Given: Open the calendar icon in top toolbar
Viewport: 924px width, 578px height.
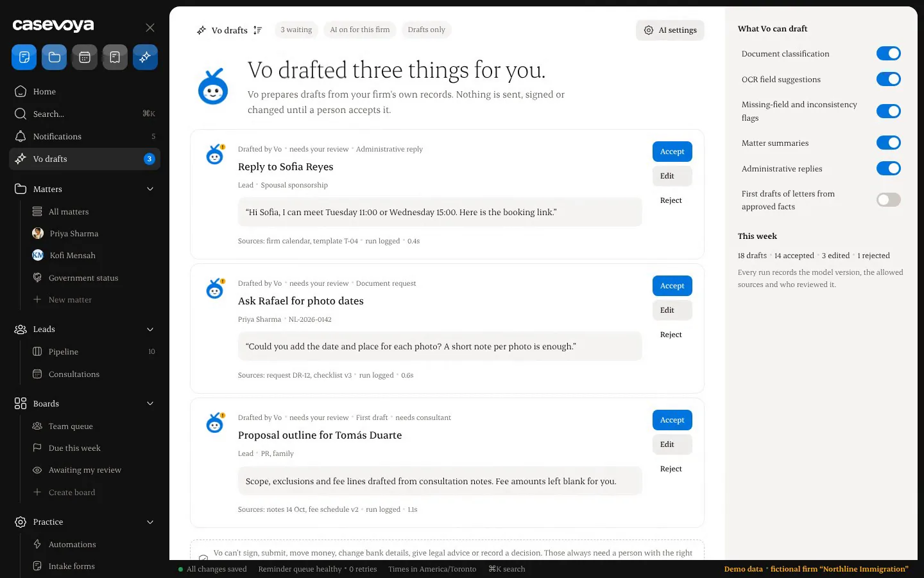Looking at the screenshot, I should click(85, 57).
